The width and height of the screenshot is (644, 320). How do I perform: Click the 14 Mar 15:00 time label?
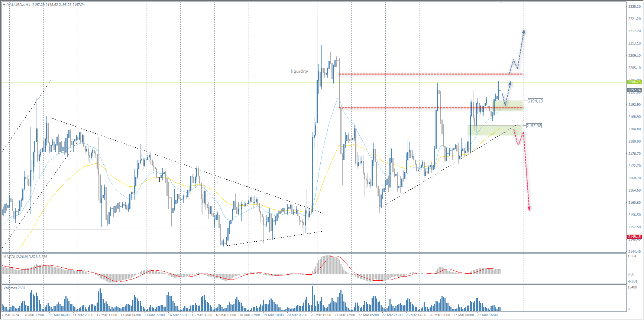pyautogui.click(x=178, y=315)
